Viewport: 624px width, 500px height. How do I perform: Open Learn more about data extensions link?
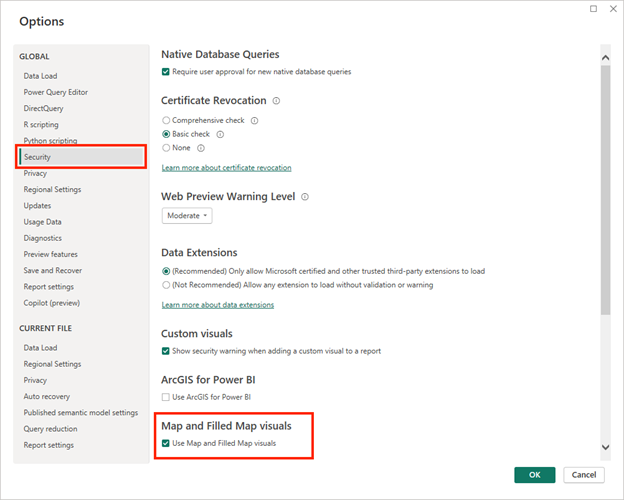point(218,304)
